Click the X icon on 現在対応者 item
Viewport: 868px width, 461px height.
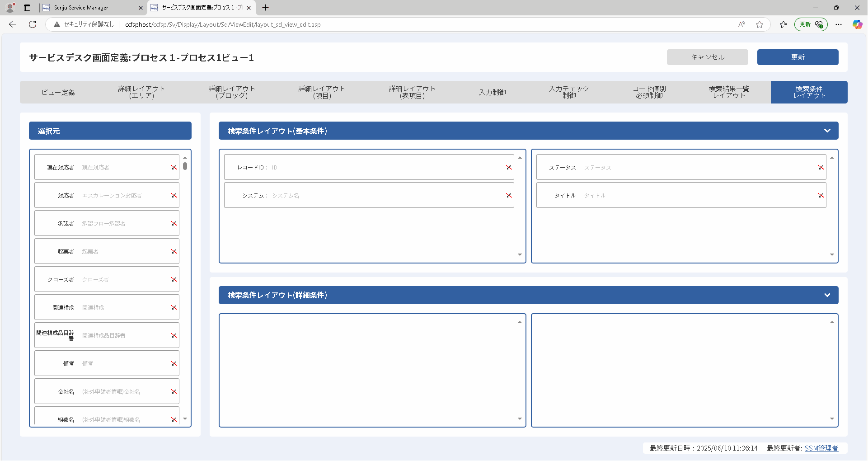point(174,168)
